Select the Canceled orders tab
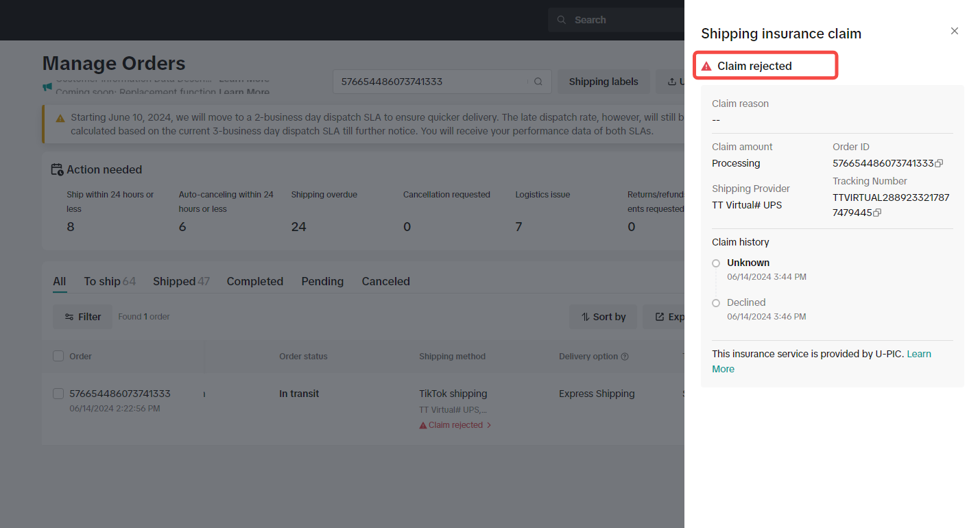980x528 pixels. [x=385, y=281]
